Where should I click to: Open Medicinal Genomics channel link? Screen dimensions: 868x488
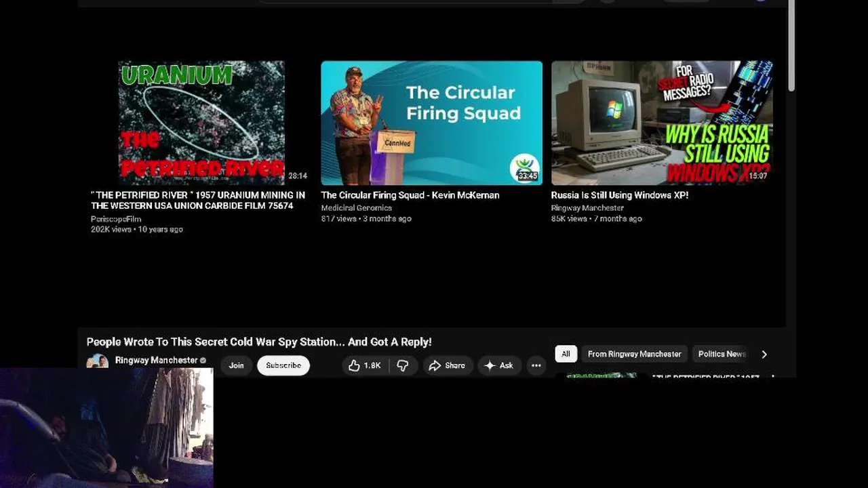357,208
